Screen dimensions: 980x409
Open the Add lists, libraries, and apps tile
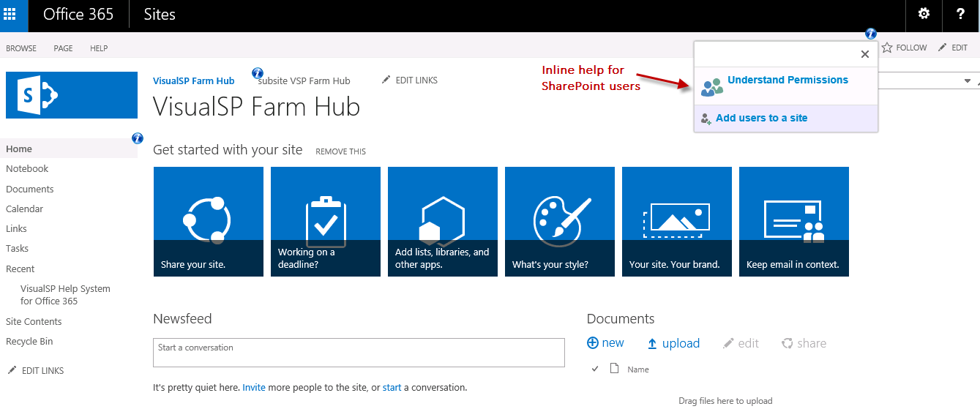pos(443,222)
